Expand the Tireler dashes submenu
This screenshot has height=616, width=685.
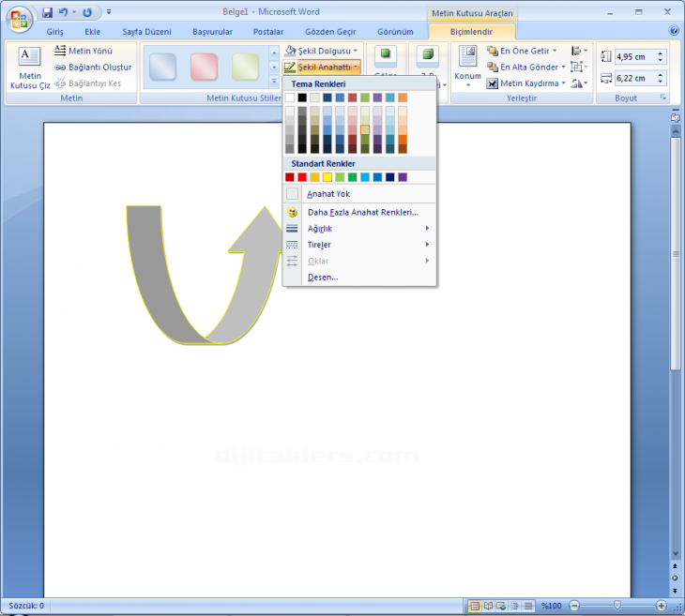pyautogui.click(x=359, y=245)
